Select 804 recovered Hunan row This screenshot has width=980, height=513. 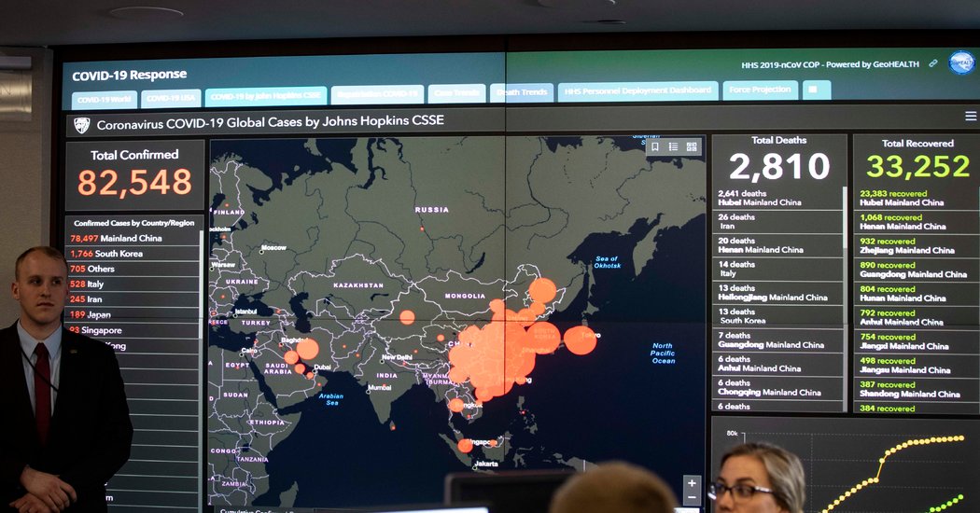click(x=917, y=293)
